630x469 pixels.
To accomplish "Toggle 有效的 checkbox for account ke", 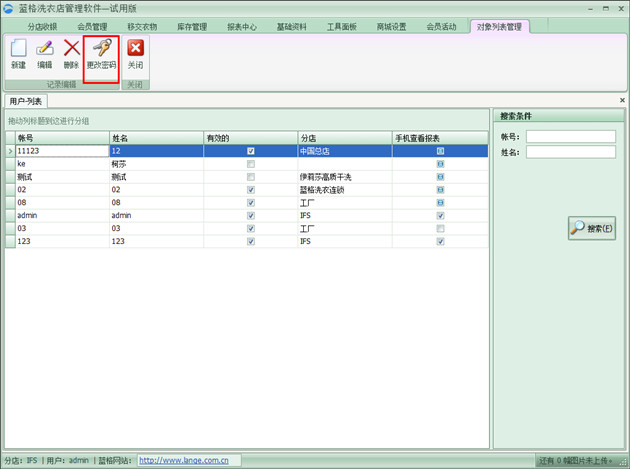I will pyautogui.click(x=251, y=164).
